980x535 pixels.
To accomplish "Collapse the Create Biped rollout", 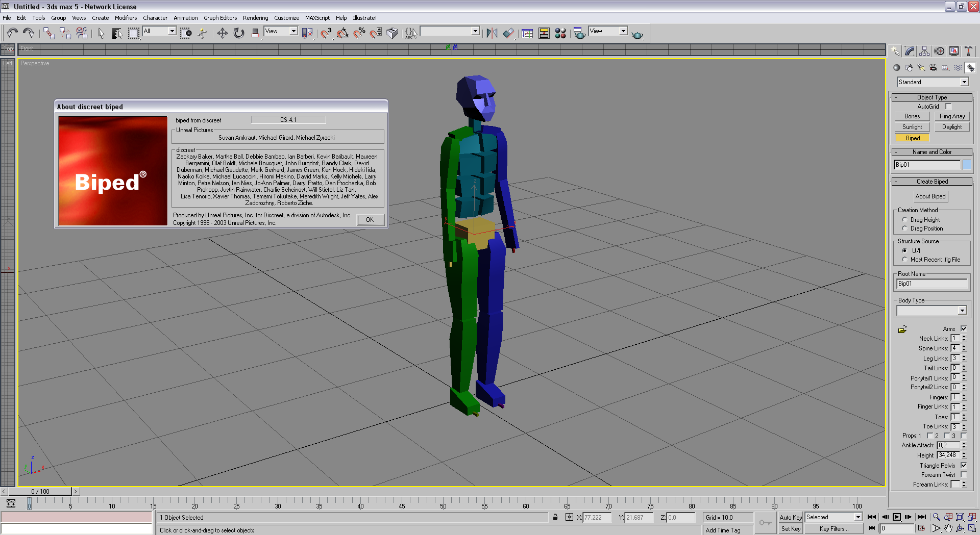I will (932, 182).
